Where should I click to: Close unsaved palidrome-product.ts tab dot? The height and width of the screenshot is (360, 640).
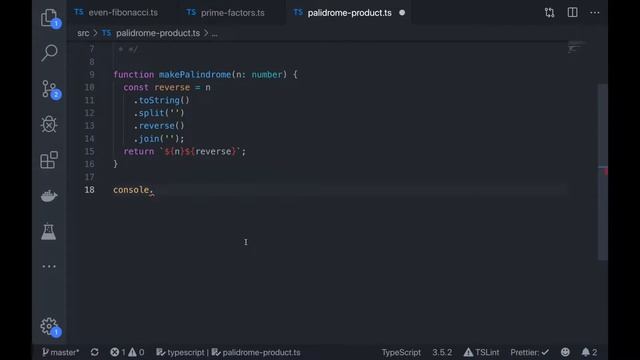click(402, 13)
